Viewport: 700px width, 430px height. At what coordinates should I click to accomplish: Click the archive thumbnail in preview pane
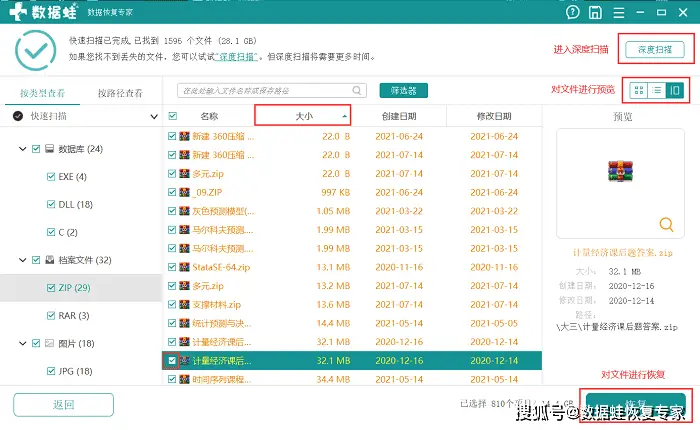pos(621,171)
